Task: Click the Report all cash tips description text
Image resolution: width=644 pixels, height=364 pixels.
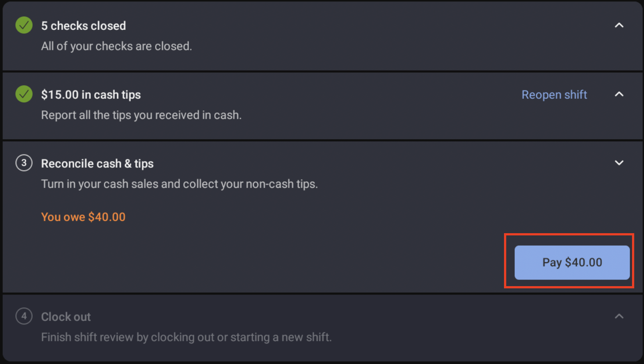Action: pos(141,115)
